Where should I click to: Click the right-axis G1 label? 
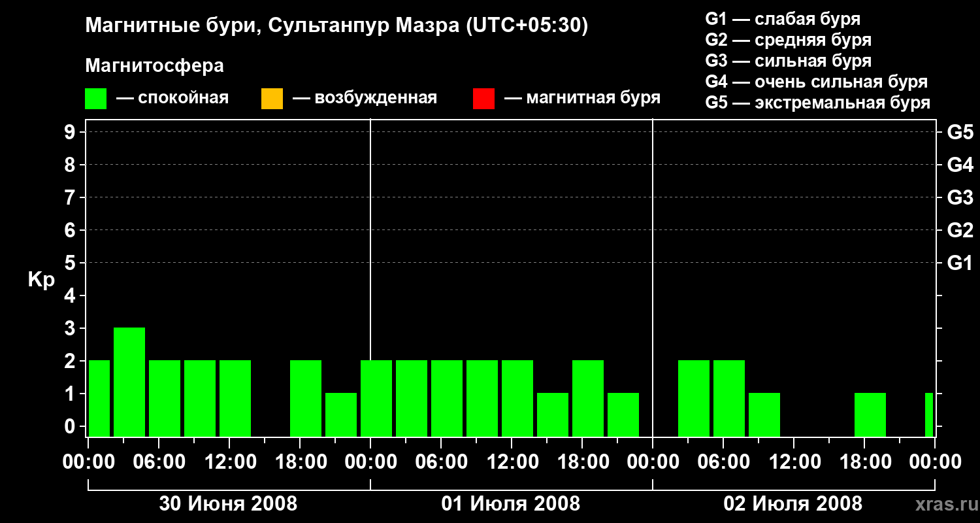[960, 263]
